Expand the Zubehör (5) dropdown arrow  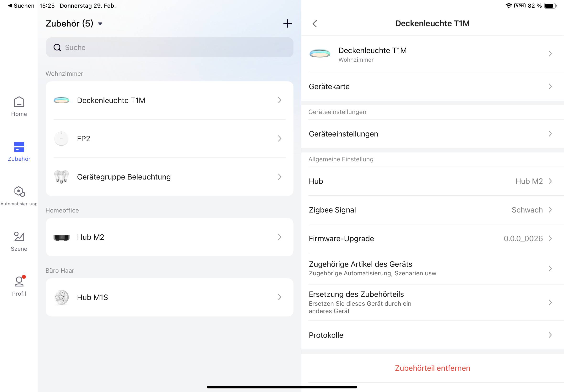[x=100, y=24]
